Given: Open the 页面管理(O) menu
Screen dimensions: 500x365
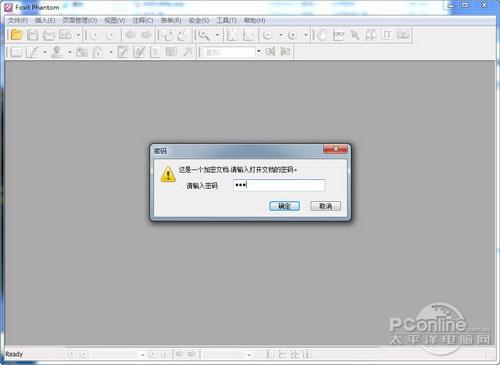Looking at the screenshot, I should (80, 20).
